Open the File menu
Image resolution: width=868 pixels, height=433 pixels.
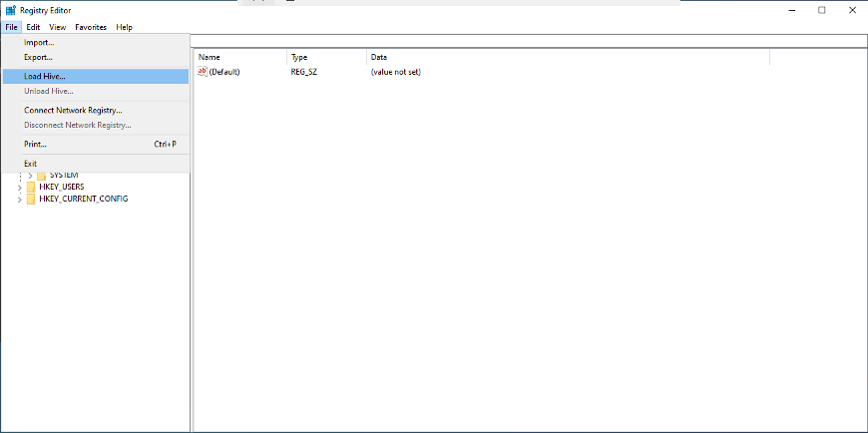12,27
